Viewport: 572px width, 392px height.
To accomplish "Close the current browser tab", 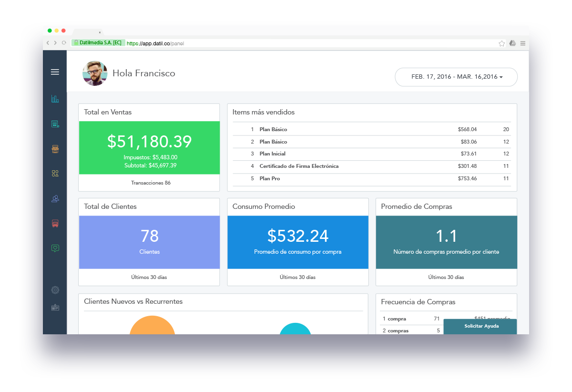I will 100,32.
